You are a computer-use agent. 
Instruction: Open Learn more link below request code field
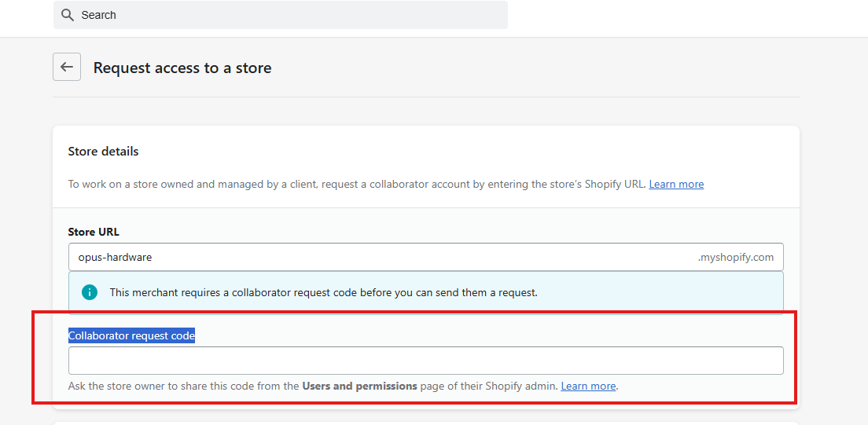click(588, 387)
